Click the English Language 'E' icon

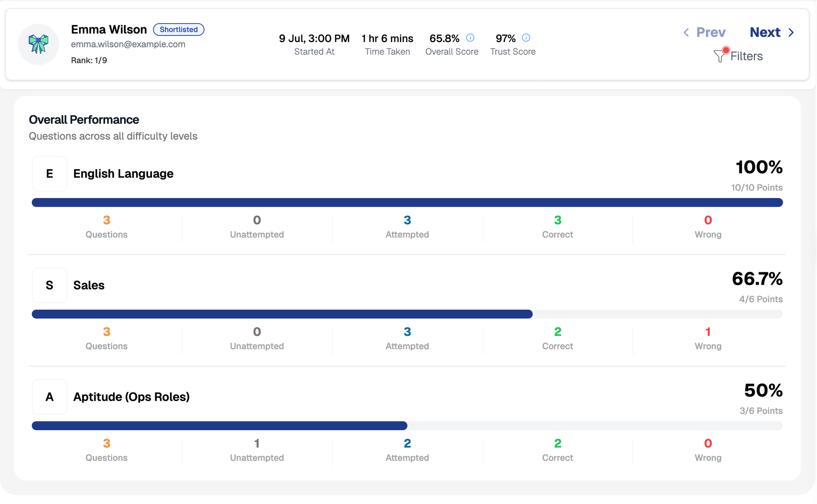[x=49, y=174]
